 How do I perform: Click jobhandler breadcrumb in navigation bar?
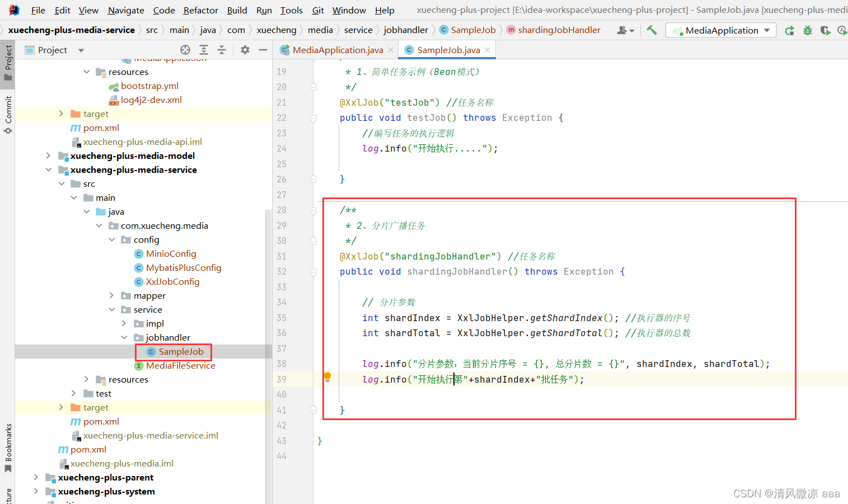pyautogui.click(x=406, y=30)
